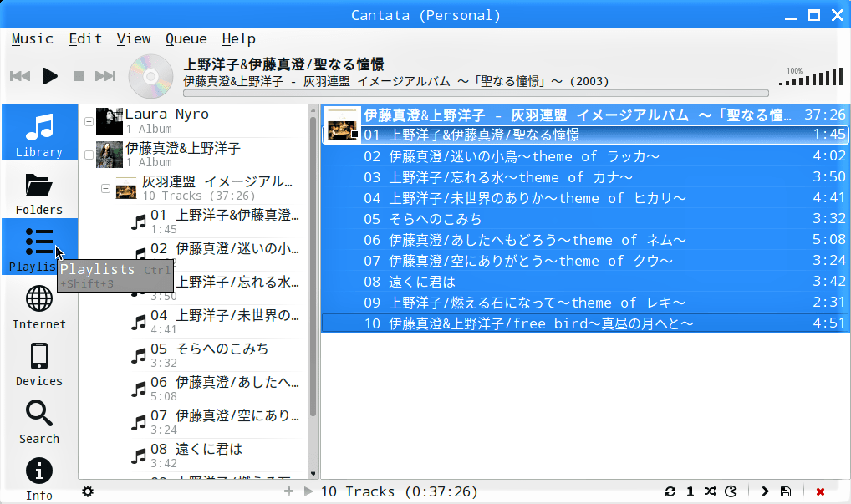Open the Queue menu

pos(186,39)
